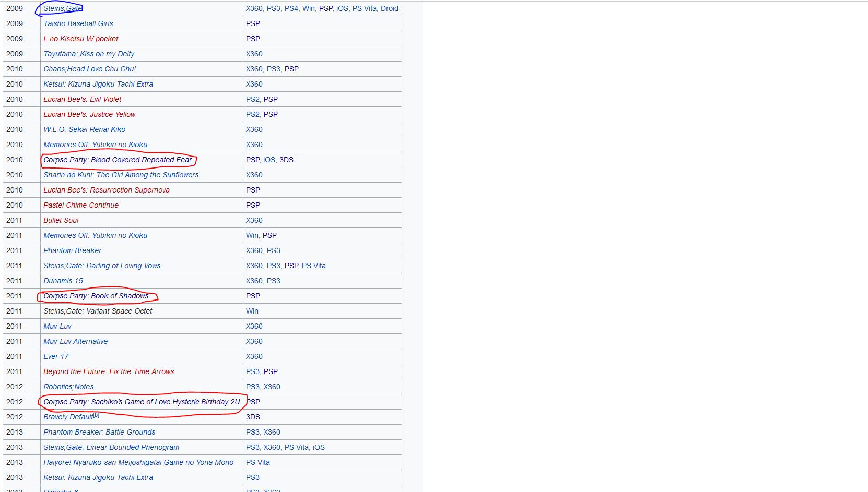This screenshot has width=868, height=492.
Task: Click Beyond the Future: Fix the Time Arrows
Action: [109, 371]
